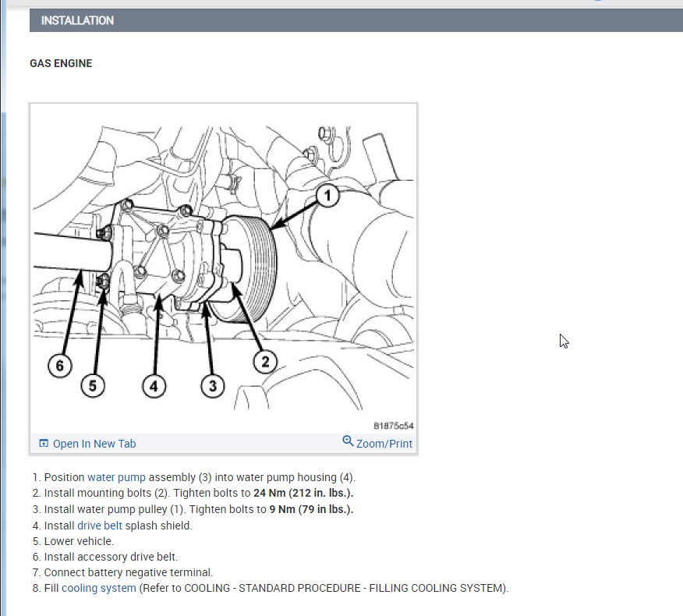Click the Open In New Tab icon
The height and width of the screenshot is (616, 683).
(44, 444)
